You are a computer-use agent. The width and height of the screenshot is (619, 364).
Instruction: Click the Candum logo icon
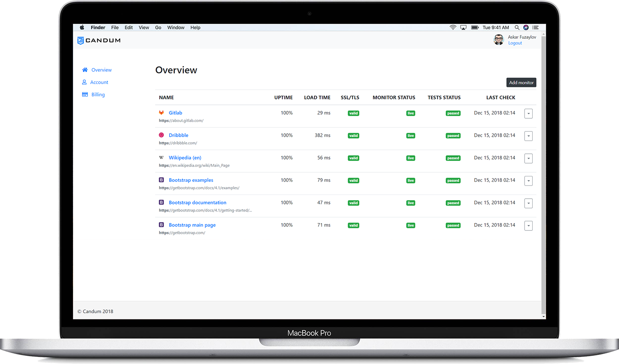[80, 40]
